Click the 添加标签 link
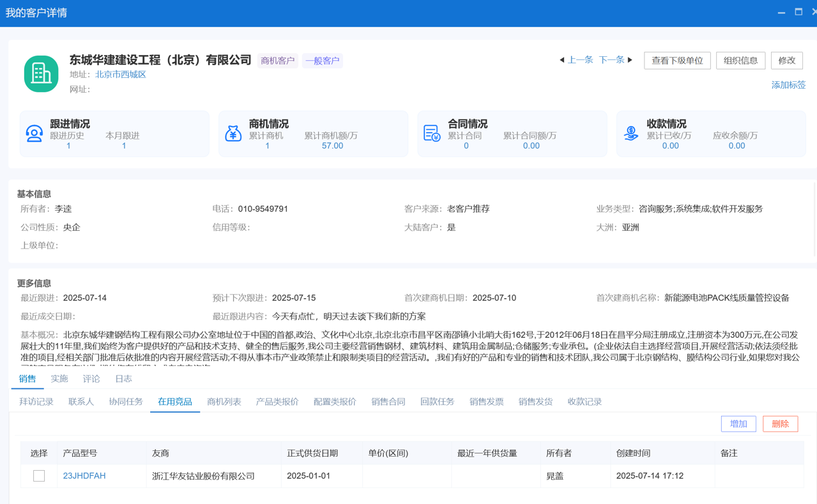This screenshot has height=504, width=817. (788, 84)
